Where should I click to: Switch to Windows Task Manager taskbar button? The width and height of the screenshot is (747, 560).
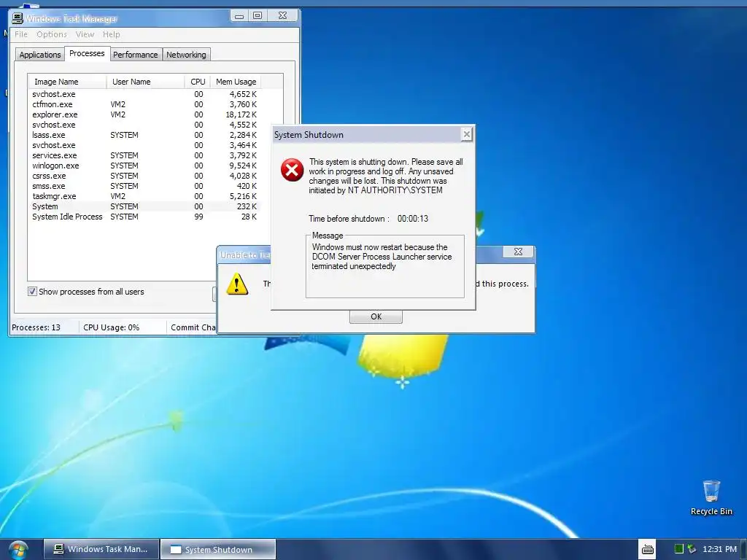tap(101, 549)
